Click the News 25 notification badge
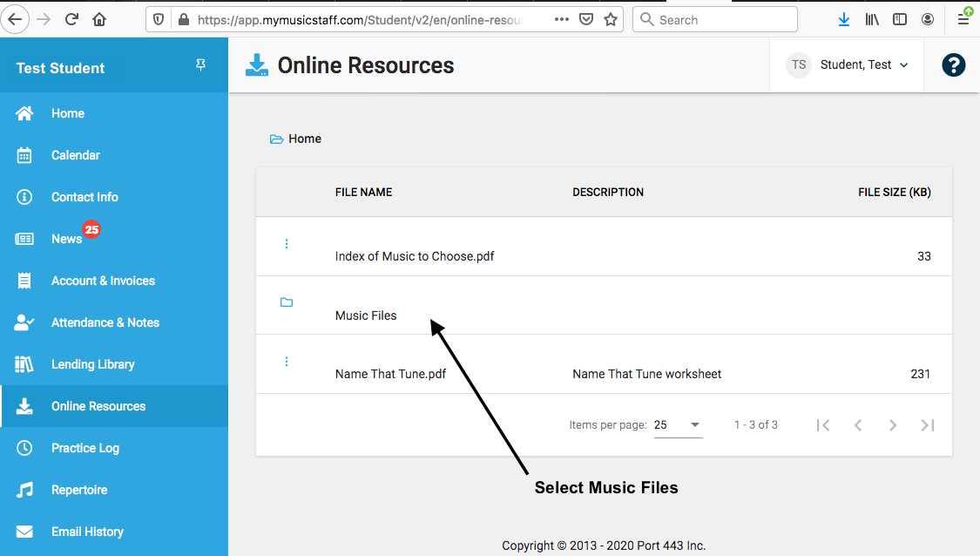Image resolution: width=980 pixels, height=556 pixels. click(91, 229)
